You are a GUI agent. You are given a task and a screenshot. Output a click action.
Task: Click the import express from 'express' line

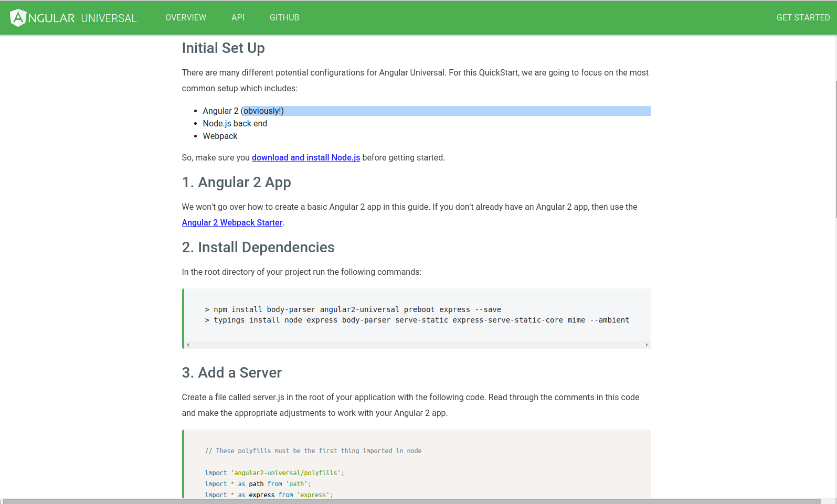[269, 495]
